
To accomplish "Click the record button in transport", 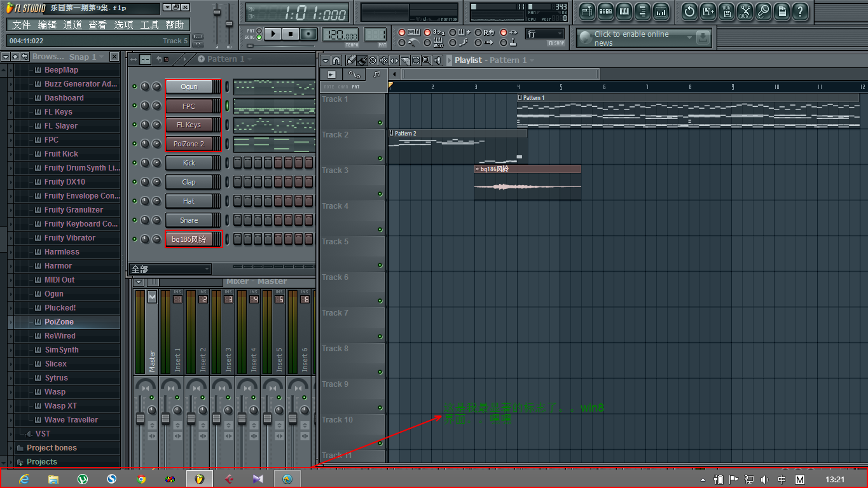I will coord(308,34).
